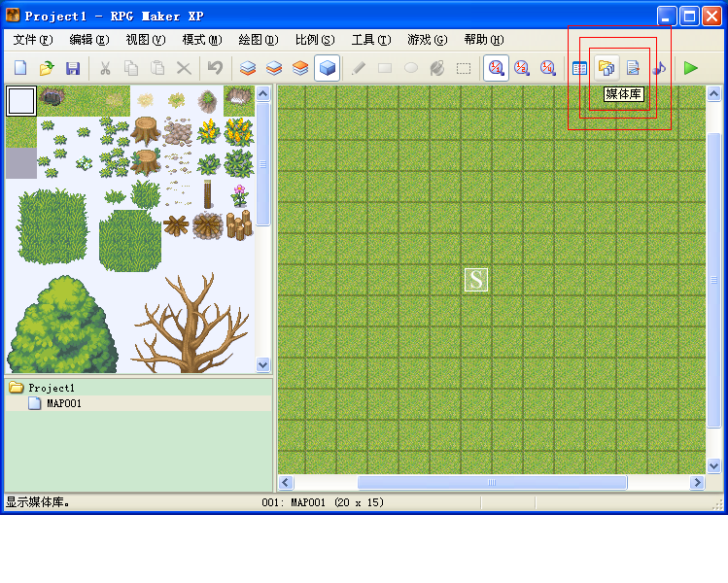The image size is (728, 583).
Task: Click the map horizontal scrollbar right arrow
Action: pos(697,483)
